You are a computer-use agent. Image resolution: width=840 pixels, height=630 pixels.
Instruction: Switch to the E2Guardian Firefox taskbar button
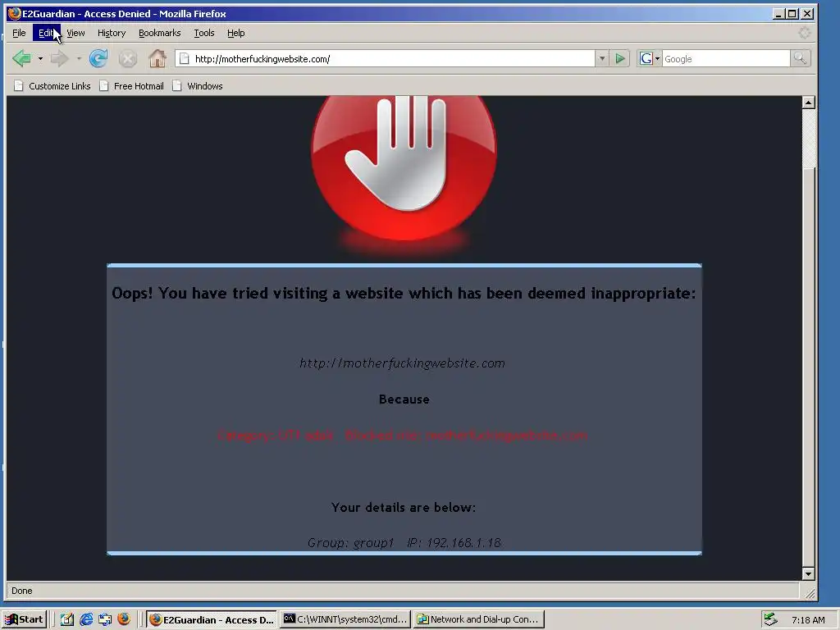pos(212,619)
